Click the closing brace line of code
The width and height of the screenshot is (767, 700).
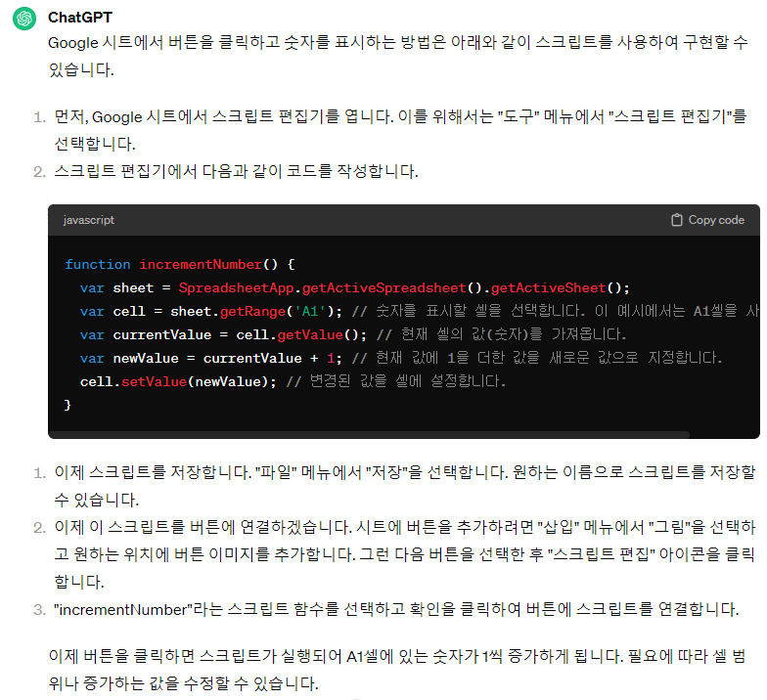68,405
